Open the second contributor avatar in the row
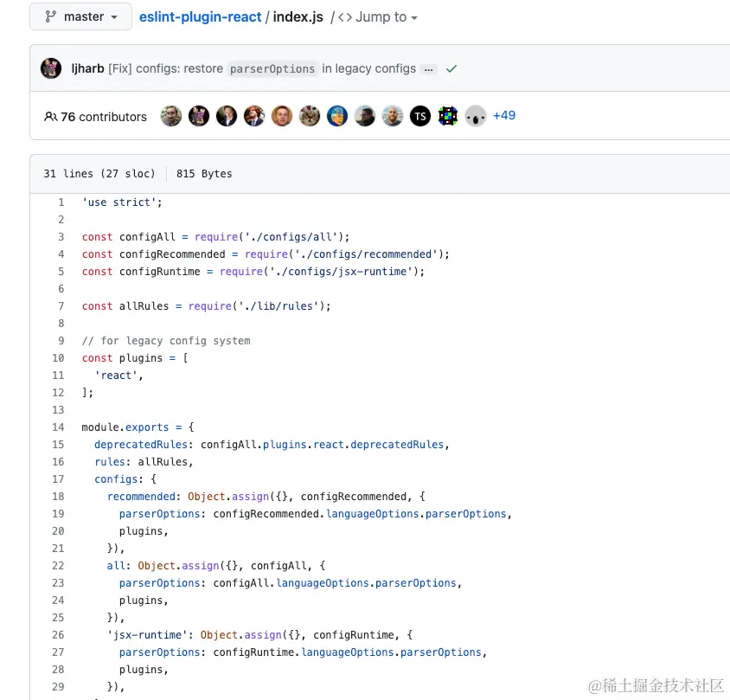 coord(199,116)
